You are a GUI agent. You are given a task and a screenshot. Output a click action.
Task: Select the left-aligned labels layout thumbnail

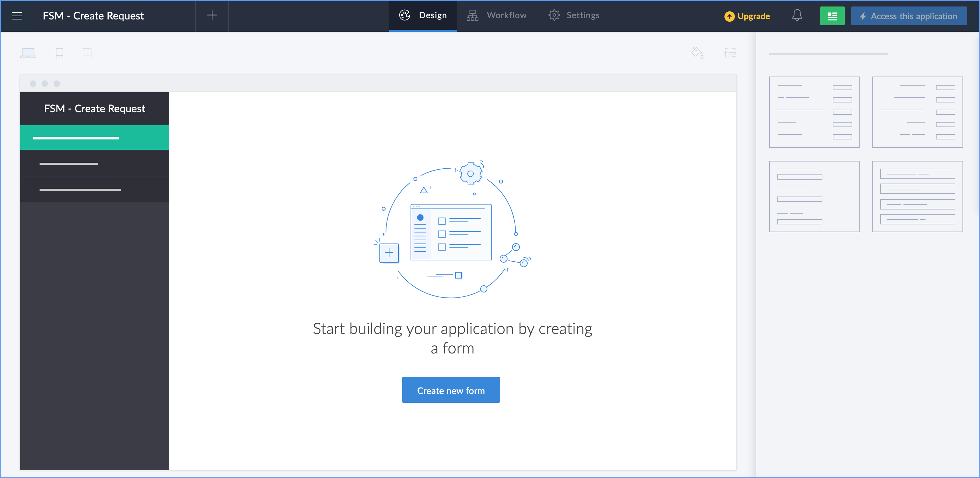(x=814, y=112)
